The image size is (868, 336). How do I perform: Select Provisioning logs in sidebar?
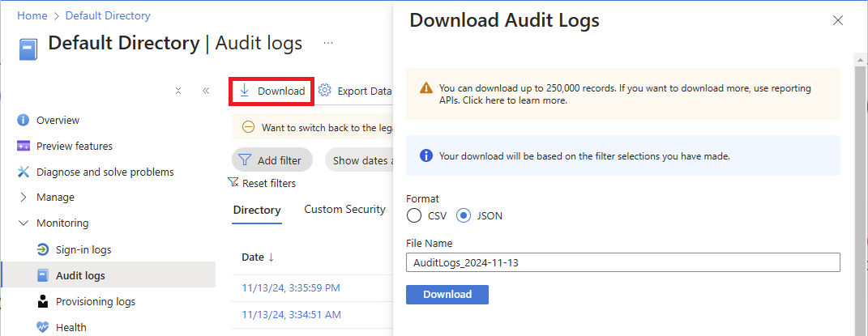click(x=95, y=301)
